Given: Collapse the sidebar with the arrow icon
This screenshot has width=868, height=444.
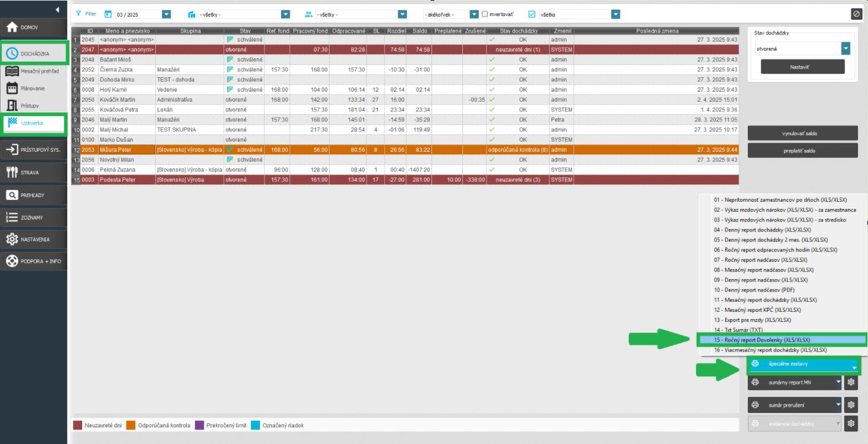Looking at the screenshot, I should (x=57, y=10).
